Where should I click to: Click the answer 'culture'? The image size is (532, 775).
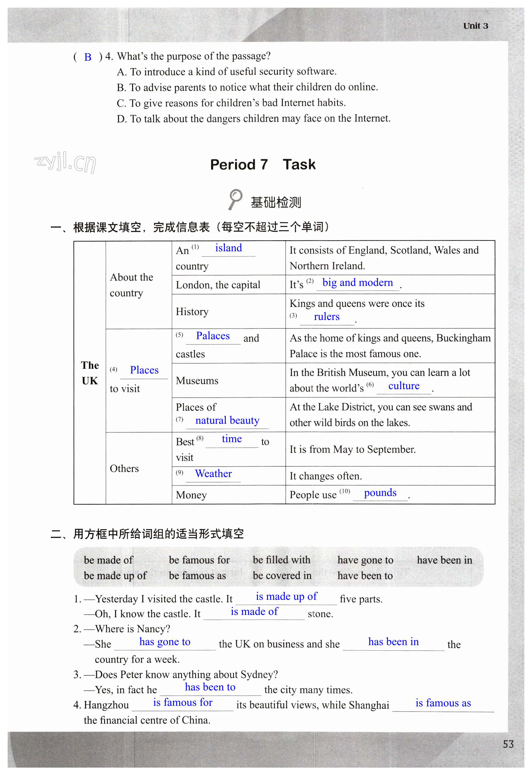coord(404,386)
